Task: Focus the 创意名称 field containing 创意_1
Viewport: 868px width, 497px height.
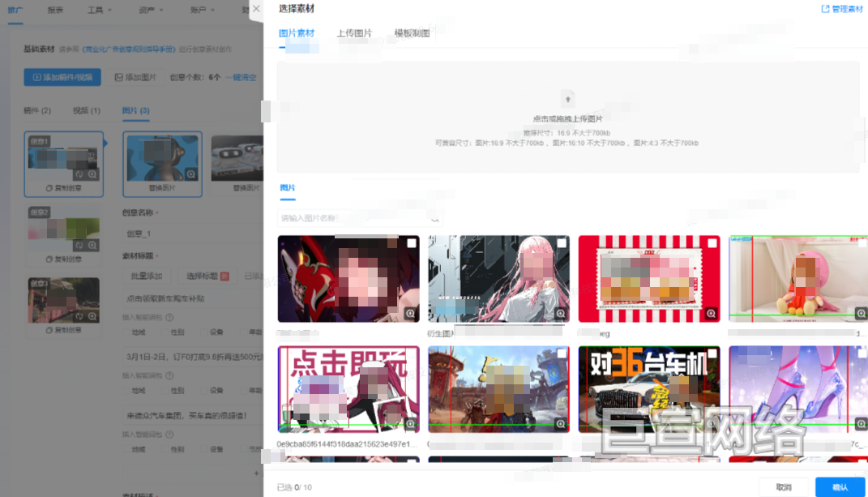Action: (x=194, y=234)
